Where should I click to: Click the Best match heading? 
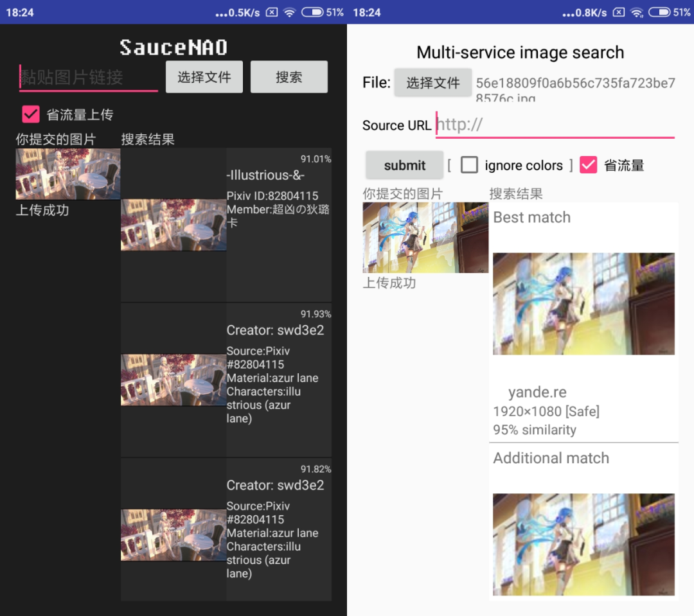click(x=531, y=217)
